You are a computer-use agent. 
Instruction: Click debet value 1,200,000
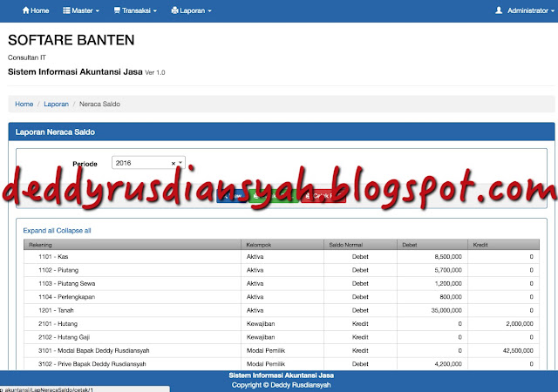448,284
